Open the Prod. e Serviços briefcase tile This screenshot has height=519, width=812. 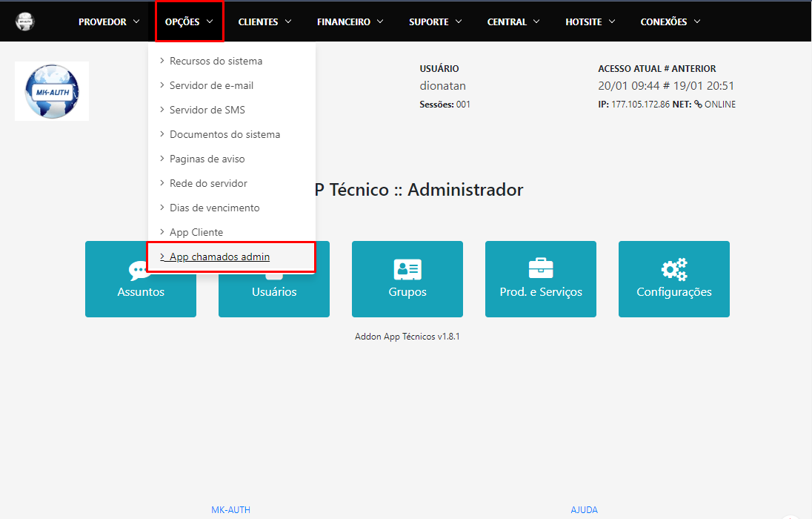[541, 280]
